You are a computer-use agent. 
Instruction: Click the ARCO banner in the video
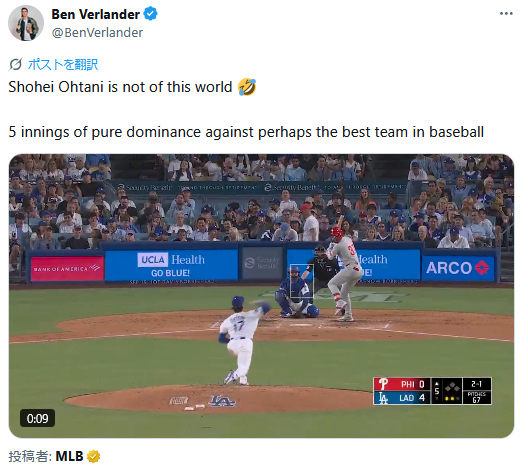[457, 268]
